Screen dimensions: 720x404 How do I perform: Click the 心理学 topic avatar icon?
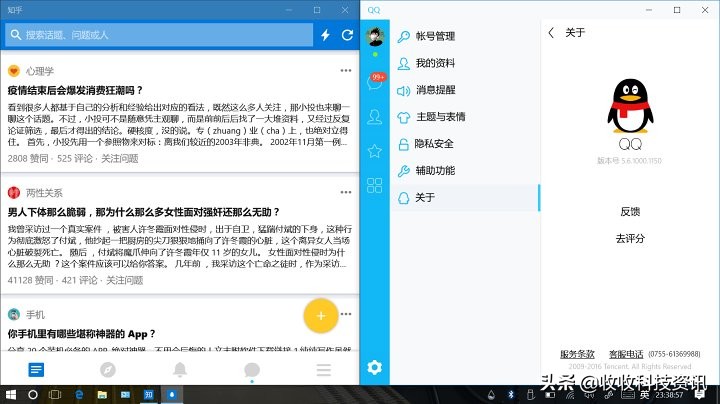14,71
